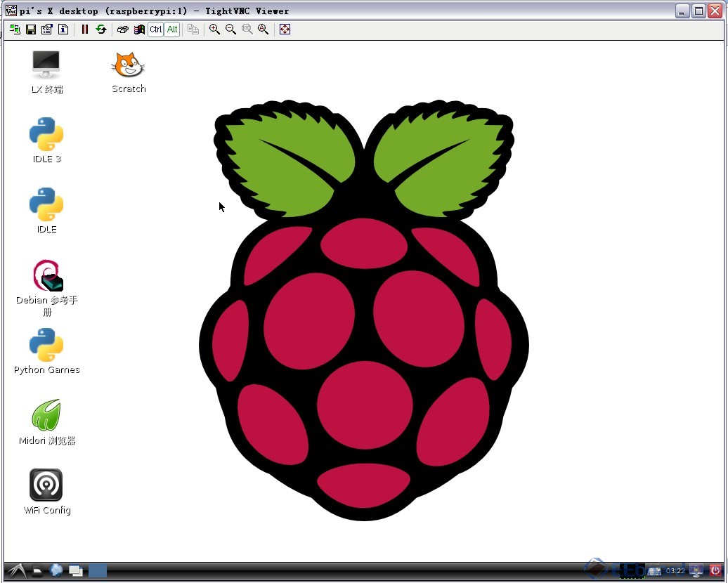Toggle full-screen mode in the toolbar
728x583 pixels.
coord(285,30)
